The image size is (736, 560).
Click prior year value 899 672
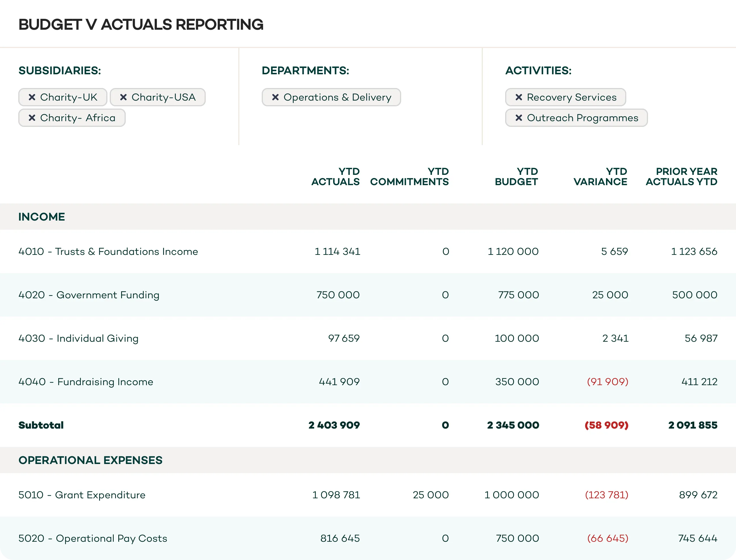[x=698, y=495]
